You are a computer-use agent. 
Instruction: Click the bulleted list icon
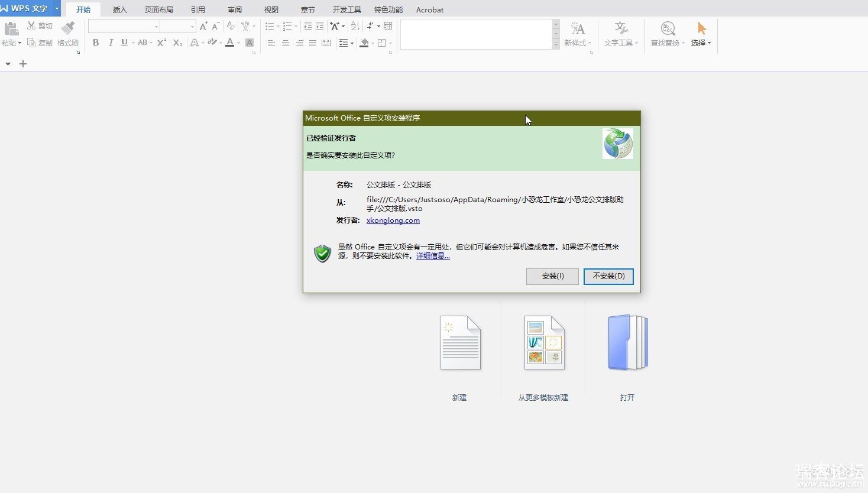(x=270, y=26)
